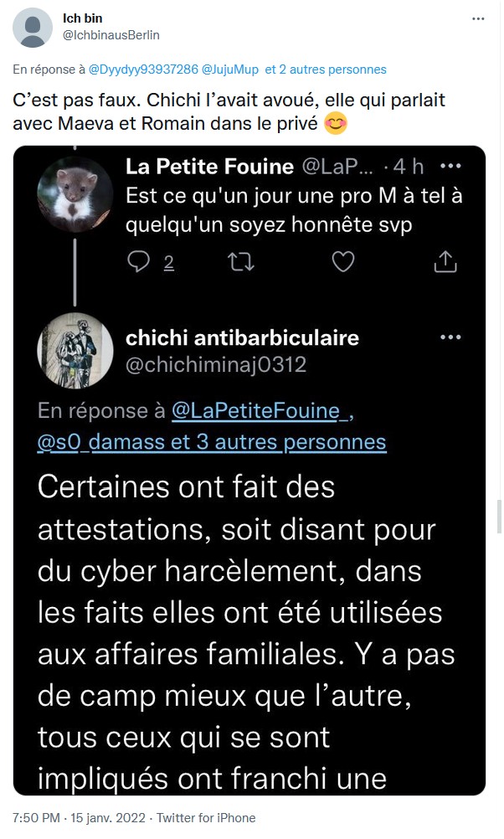Screen dimensions: 504x839
Task: Click the "Twitter for iPhone" source link
Action: click(206, 817)
